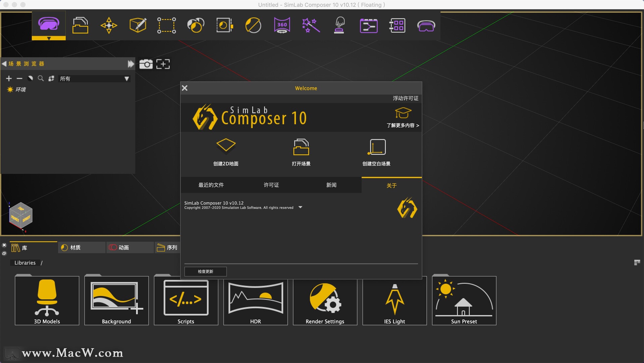Select the 关于 tab
This screenshot has height=363, width=644.
pos(392,186)
